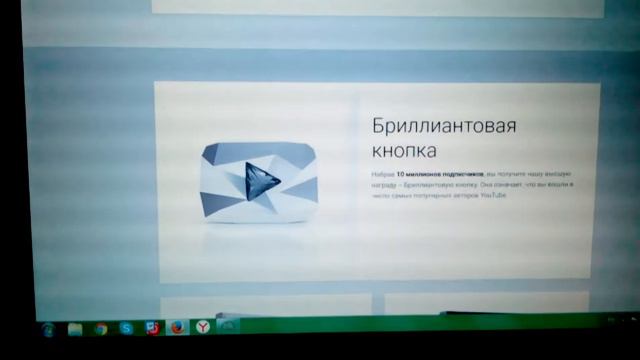The image size is (640, 360).
Task: Click the word "YouTube" in the description
Action: [493, 196]
